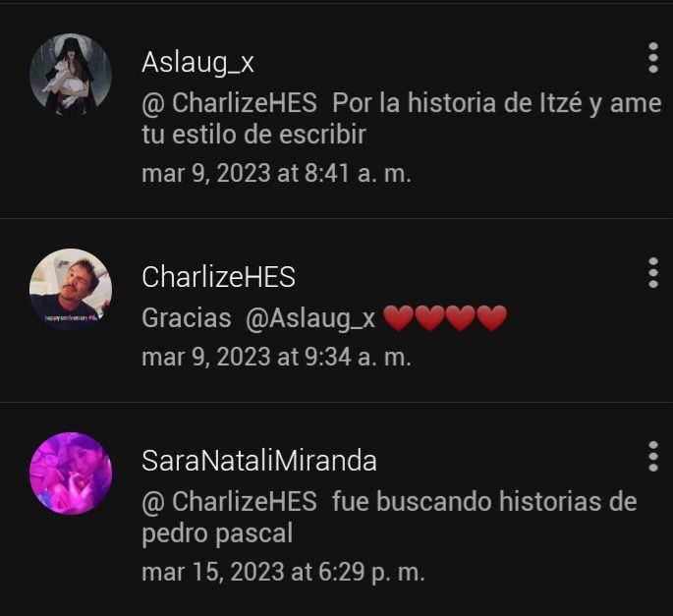Screen dimensions: 673x616
Task: Open the three-dot menu on CharlizeHES's reply
Action: click(x=652, y=272)
